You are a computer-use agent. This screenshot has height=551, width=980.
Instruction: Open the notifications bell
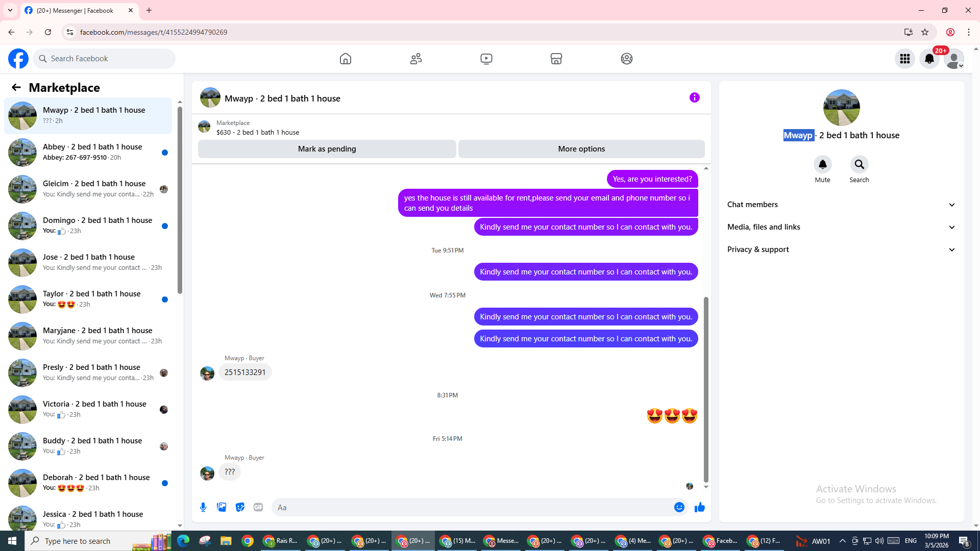pyautogui.click(x=929, y=59)
